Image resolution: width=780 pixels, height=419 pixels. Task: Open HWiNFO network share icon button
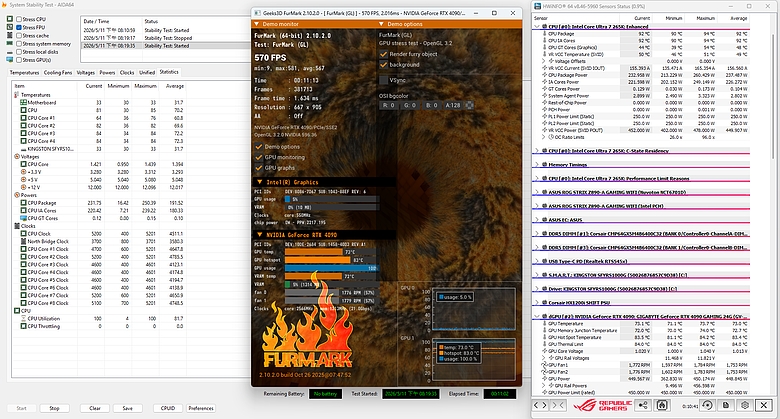pos(643,405)
